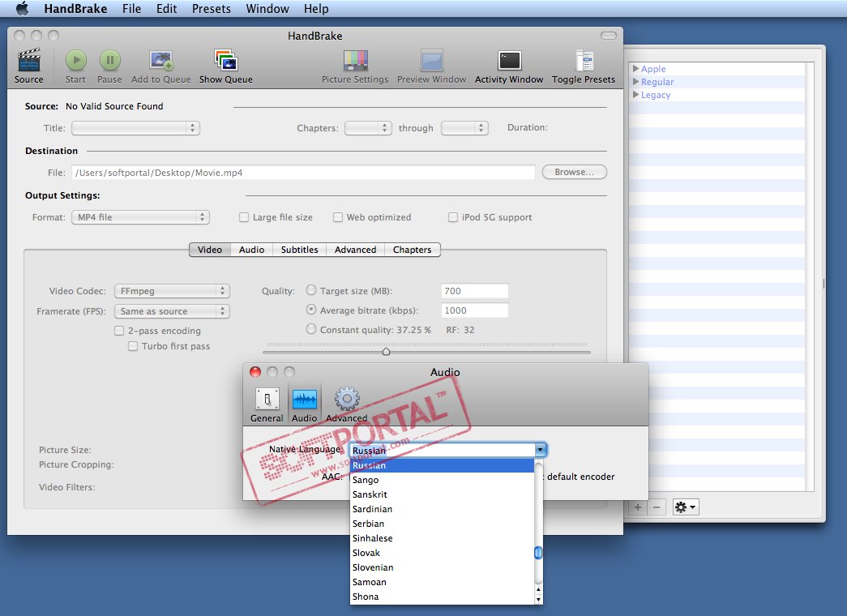Click the language list scroll down arrow
The width and height of the screenshot is (847, 616).
click(x=538, y=599)
